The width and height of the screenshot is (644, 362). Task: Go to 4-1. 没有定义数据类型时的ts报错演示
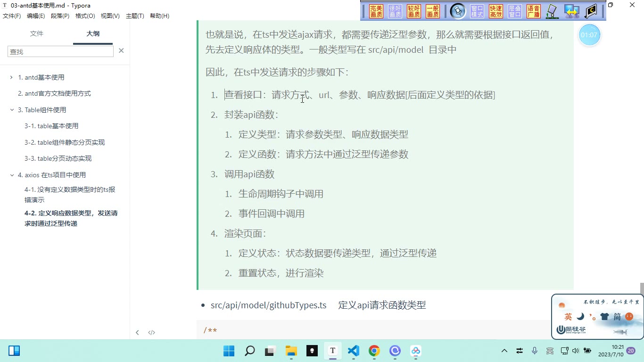click(70, 195)
